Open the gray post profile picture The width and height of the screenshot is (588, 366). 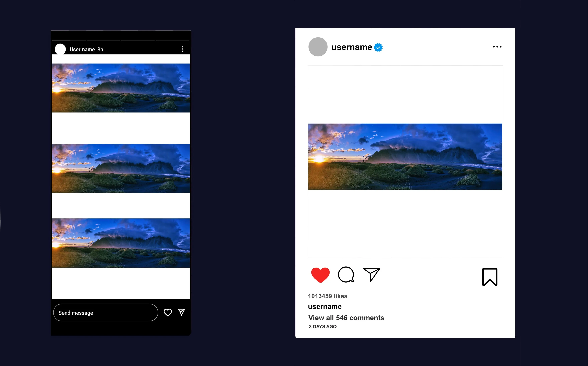pyautogui.click(x=318, y=47)
